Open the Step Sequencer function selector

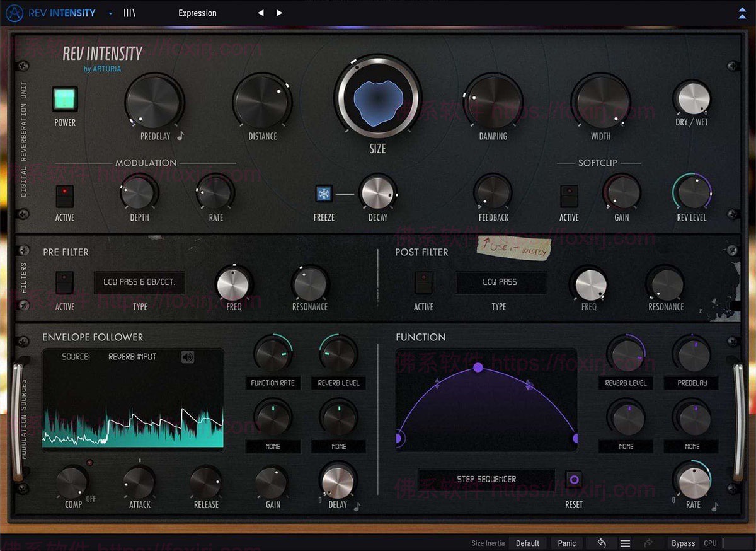pos(486,479)
